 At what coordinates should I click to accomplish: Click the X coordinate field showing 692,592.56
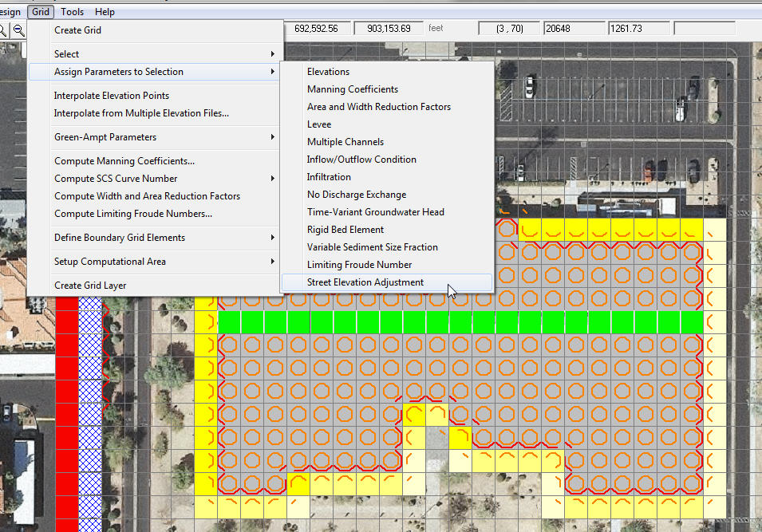click(x=317, y=28)
